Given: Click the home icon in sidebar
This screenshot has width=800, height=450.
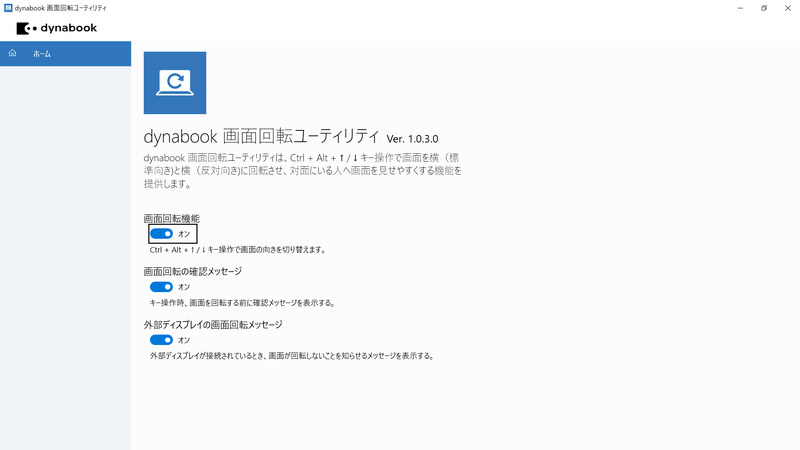Looking at the screenshot, I should (12, 53).
